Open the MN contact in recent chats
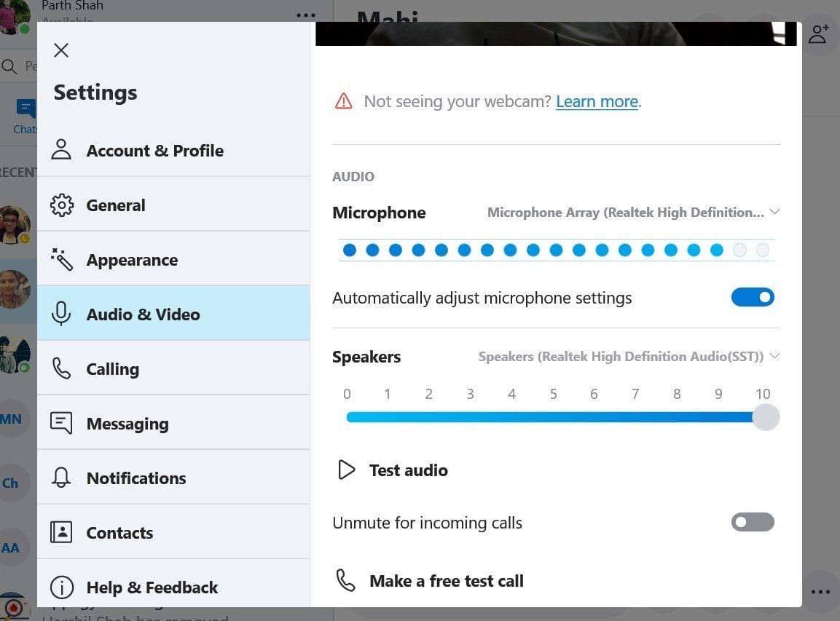Screen dimensions: 840x621 [11, 419]
